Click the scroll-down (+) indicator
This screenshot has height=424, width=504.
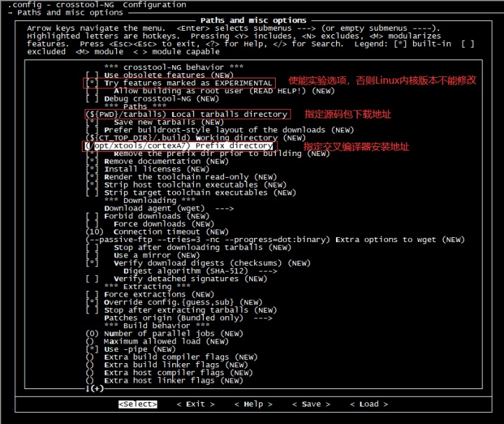coord(94,389)
